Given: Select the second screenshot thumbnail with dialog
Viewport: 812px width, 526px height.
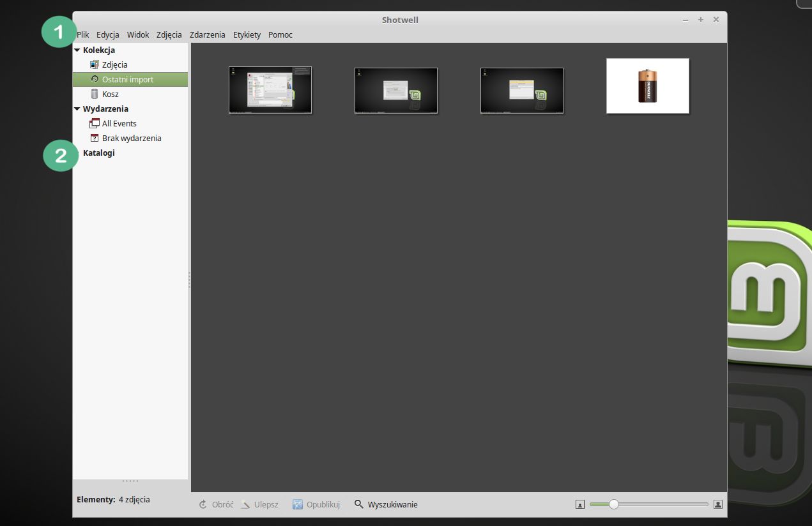Looking at the screenshot, I should coord(396,91).
